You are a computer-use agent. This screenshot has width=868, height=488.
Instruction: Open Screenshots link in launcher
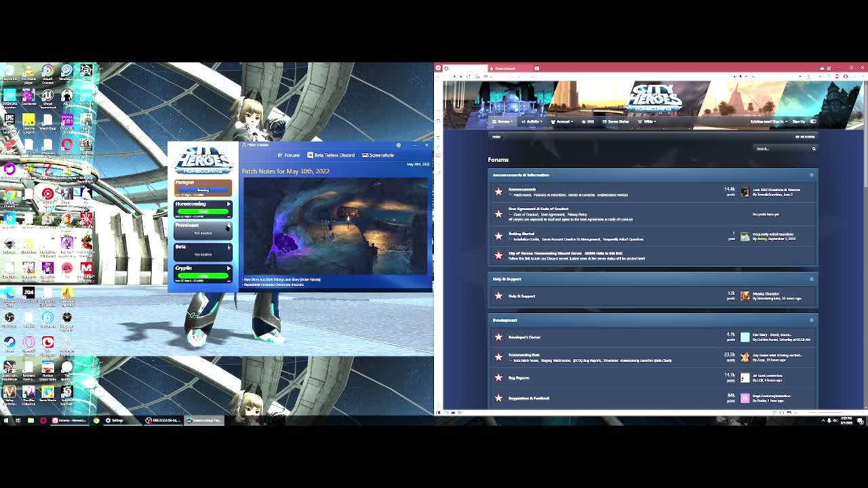click(378, 155)
